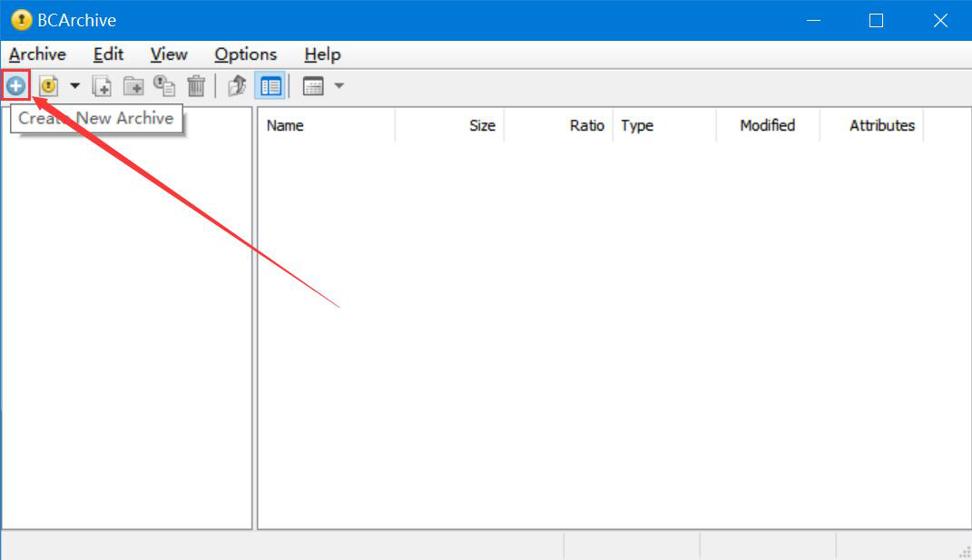Close the BCArchive window

coord(940,21)
